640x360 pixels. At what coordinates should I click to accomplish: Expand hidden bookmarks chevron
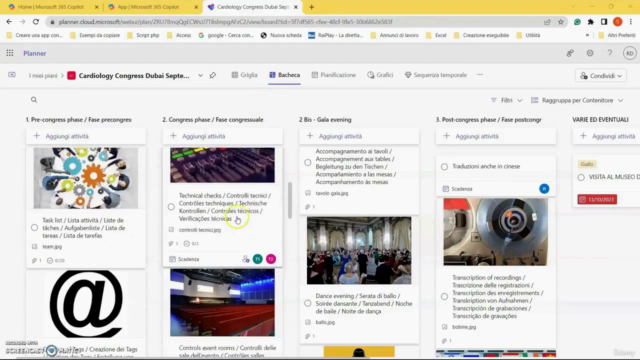[587, 36]
